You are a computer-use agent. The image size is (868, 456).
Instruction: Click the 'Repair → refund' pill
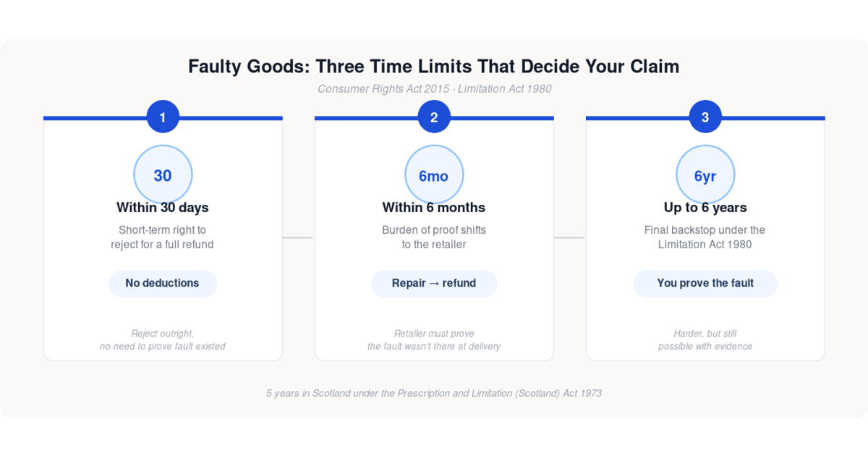tap(434, 283)
